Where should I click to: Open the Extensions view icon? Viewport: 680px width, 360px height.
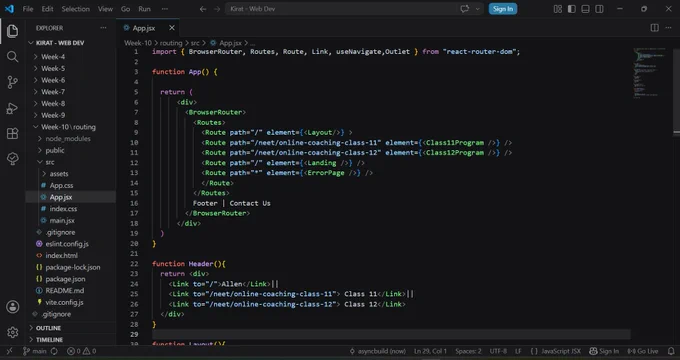pos(13,134)
